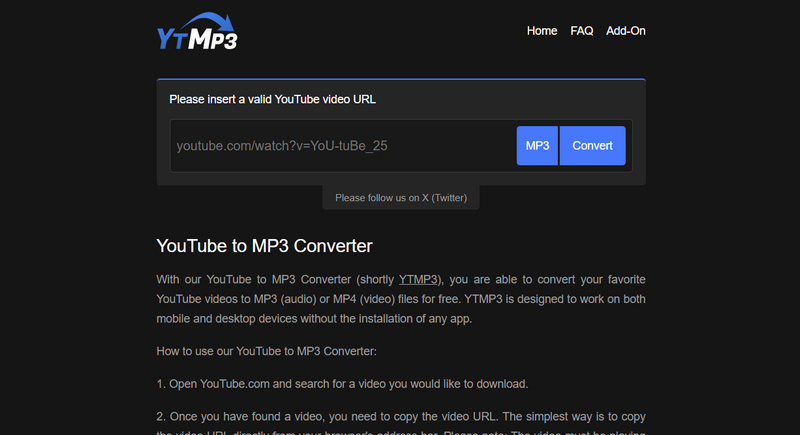Go to the Add-On page
The image size is (800, 435).
[626, 31]
